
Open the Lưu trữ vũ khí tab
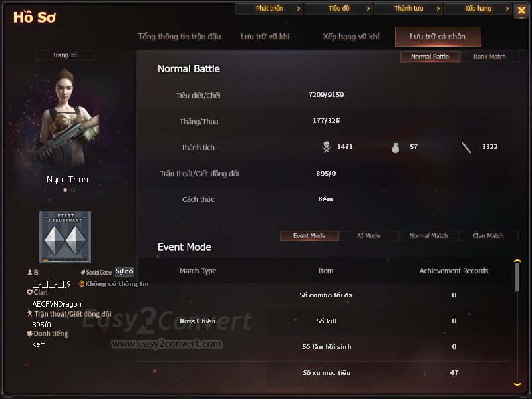(x=265, y=37)
